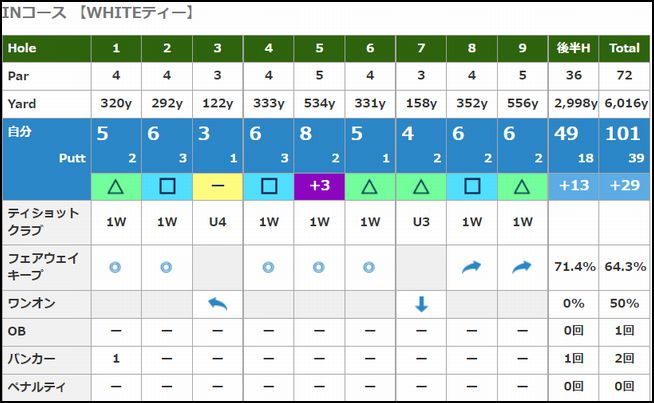This screenshot has height=403, width=654.
Task: Click the left-miss arrow icon for hole 3
Action: [x=217, y=304]
